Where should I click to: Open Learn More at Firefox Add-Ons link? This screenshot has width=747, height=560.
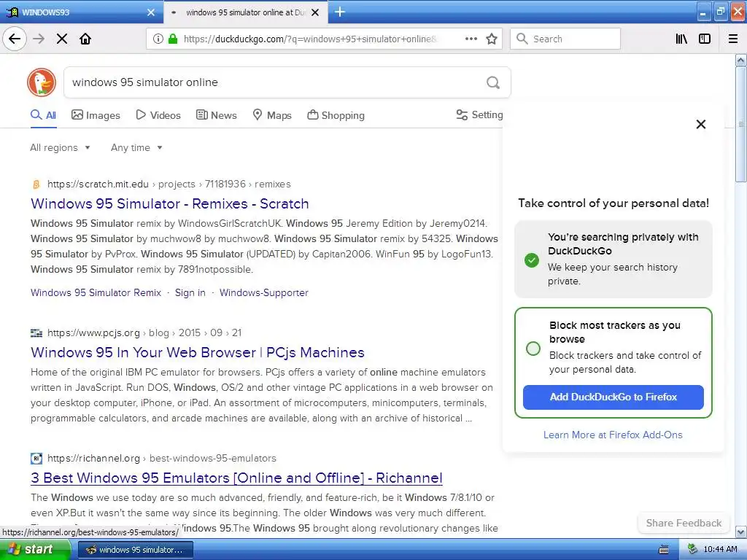pos(613,435)
